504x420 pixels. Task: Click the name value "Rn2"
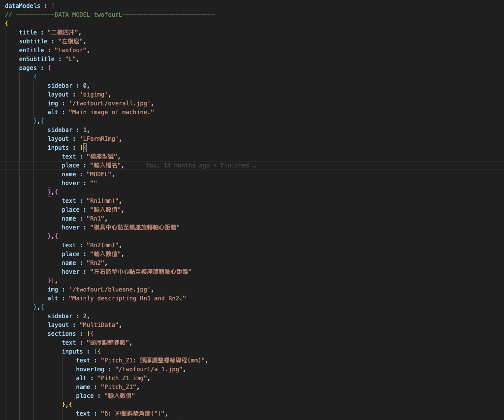96,263
